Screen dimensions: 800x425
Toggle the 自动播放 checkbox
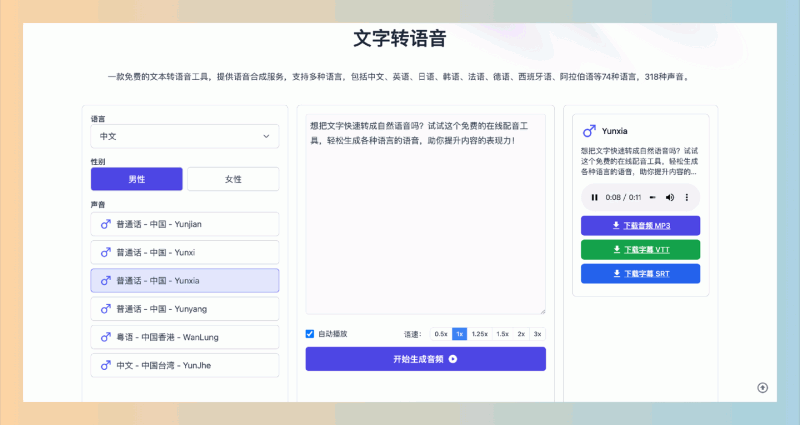pyautogui.click(x=310, y=334)
